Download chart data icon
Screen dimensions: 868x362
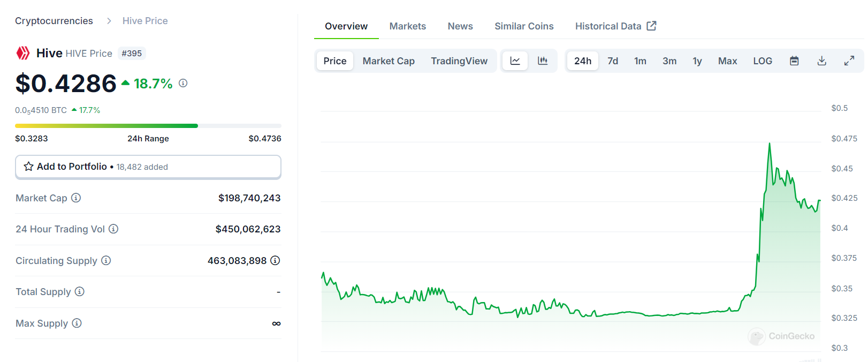point(822,61)
